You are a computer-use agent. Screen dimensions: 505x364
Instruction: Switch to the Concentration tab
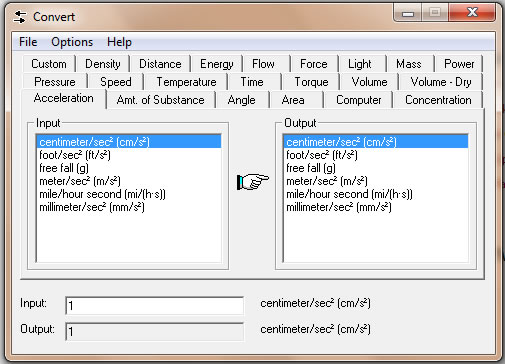point(438,100)
